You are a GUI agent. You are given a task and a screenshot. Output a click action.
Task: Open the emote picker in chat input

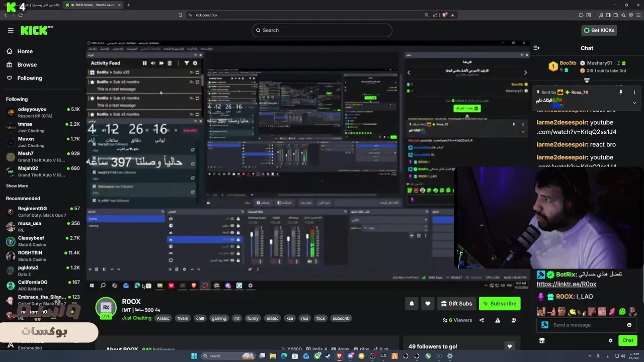coord(629,325)
